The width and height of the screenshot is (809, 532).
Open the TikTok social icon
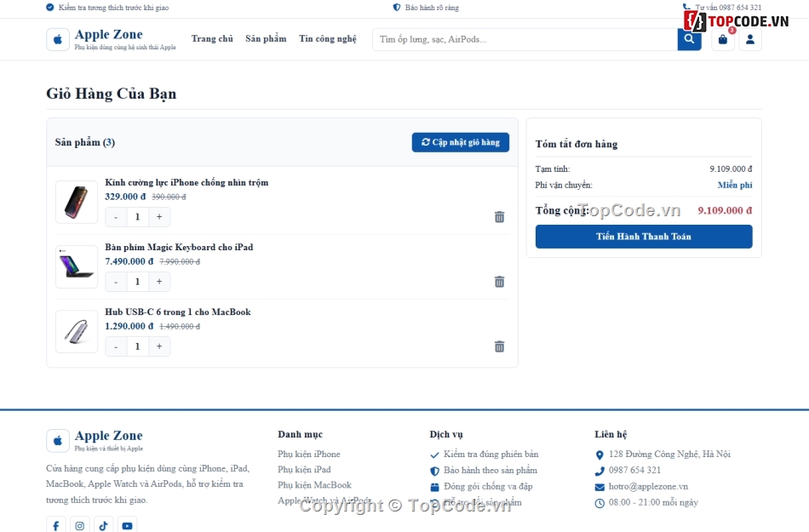103,525
